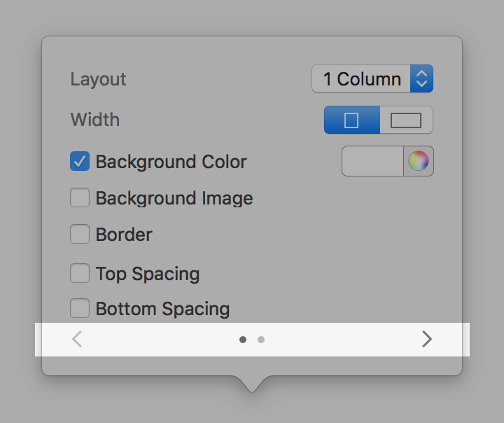This screenshot has width=504, height=423.
Task: Select the narrow width icon
Action: point(351,120)
